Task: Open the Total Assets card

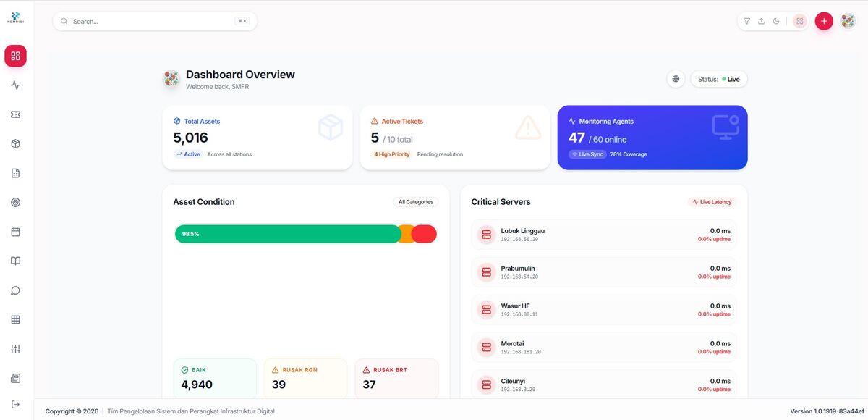Action: (258, 138)
